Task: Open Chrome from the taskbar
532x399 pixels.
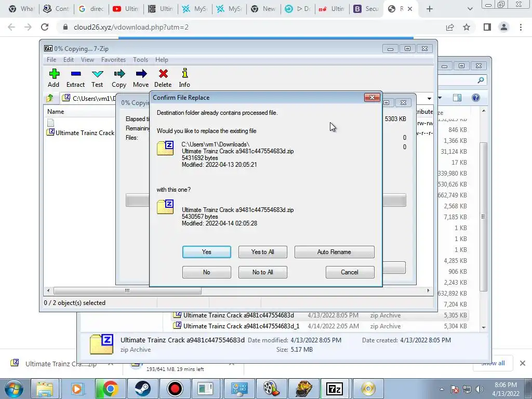Action: click(x=110, y=389)
